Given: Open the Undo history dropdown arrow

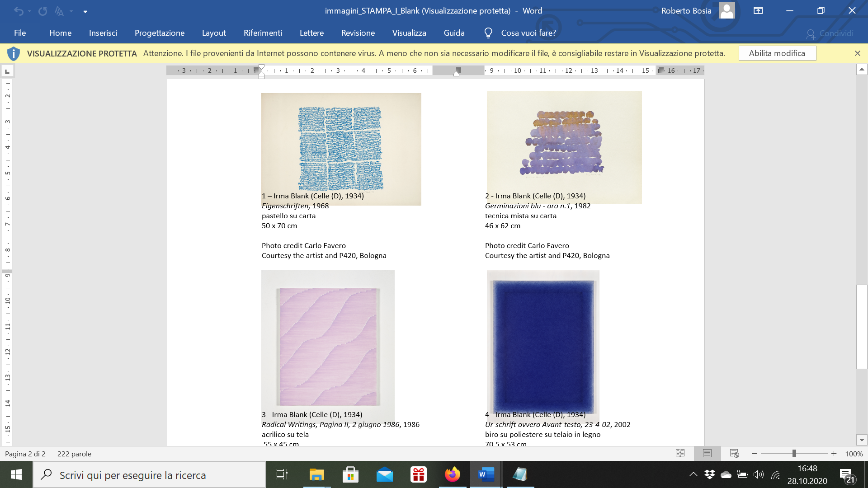Looking at the screenshot, I should pyautogui.click(x=29, y=11).
